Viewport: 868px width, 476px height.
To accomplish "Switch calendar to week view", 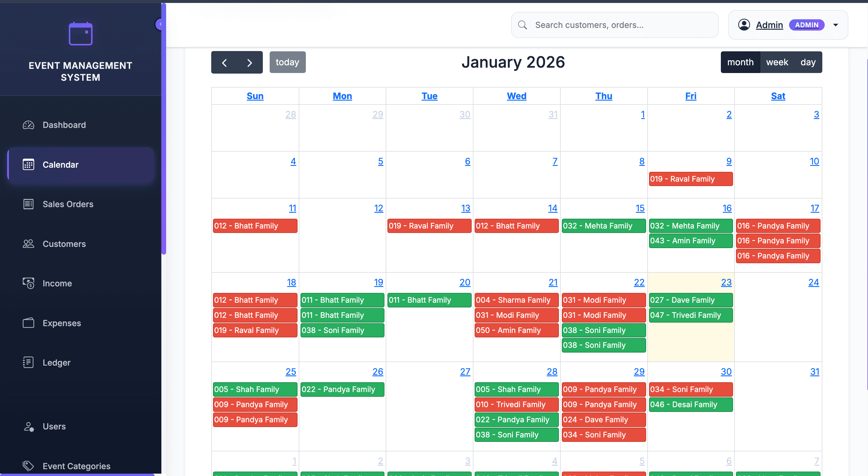I will click(x=777, y=62).
